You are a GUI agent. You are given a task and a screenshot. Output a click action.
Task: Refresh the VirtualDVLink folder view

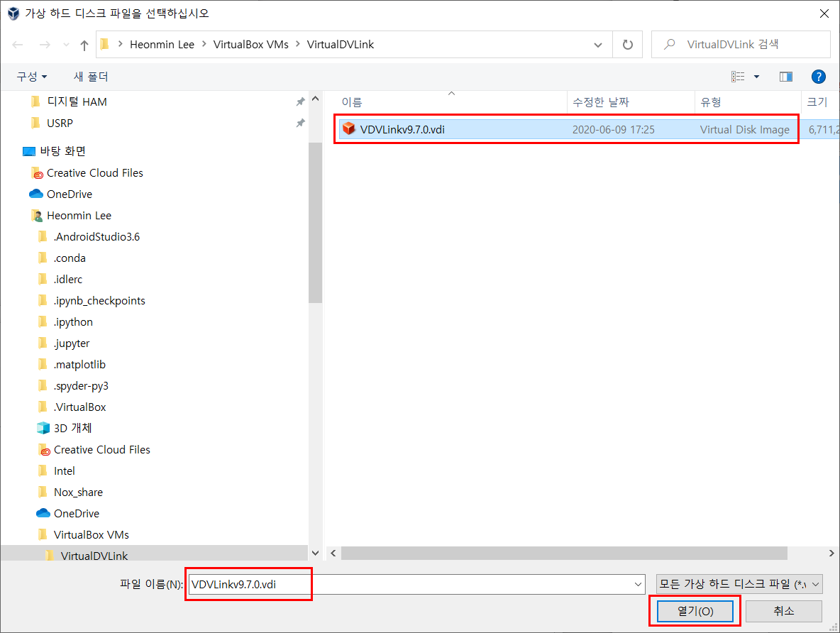point(627,45)
